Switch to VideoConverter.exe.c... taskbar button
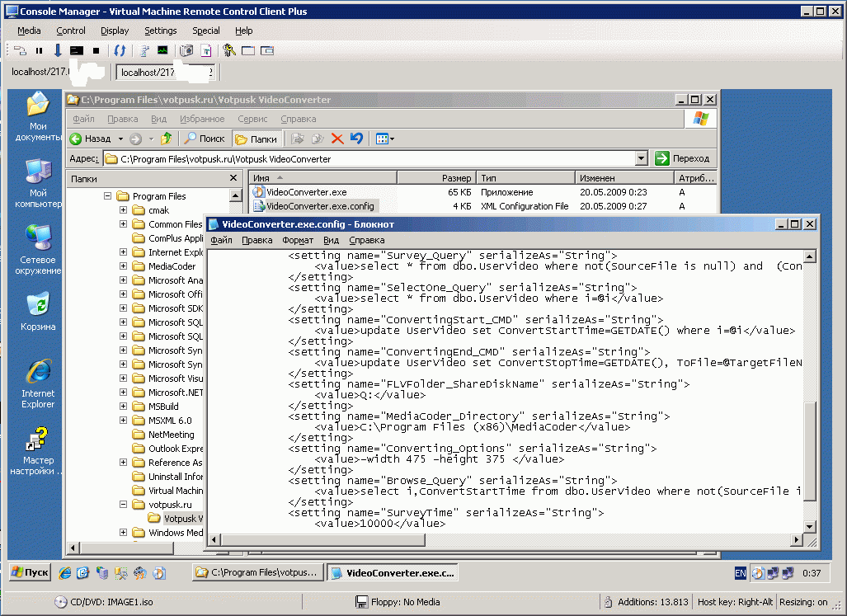This screenshot has height=616, width=847. click(x=393, y=573)
